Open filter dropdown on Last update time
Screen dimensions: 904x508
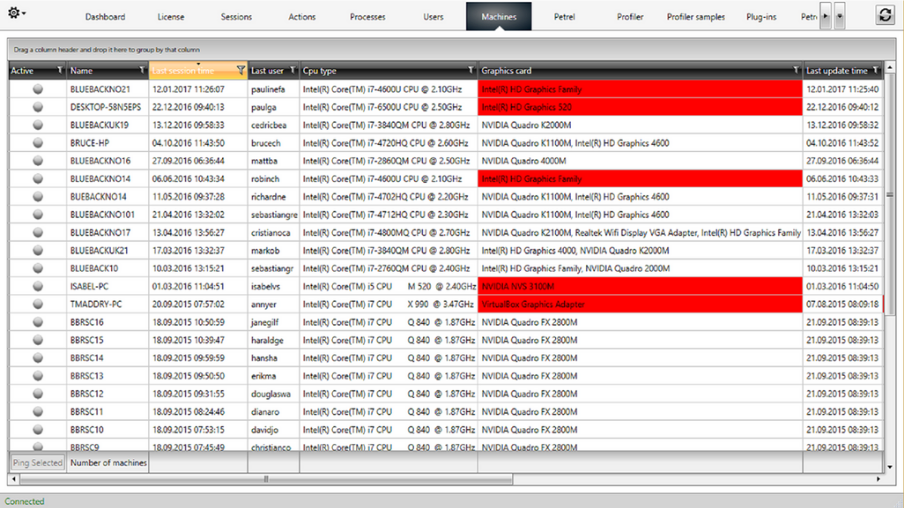point(875,70)
